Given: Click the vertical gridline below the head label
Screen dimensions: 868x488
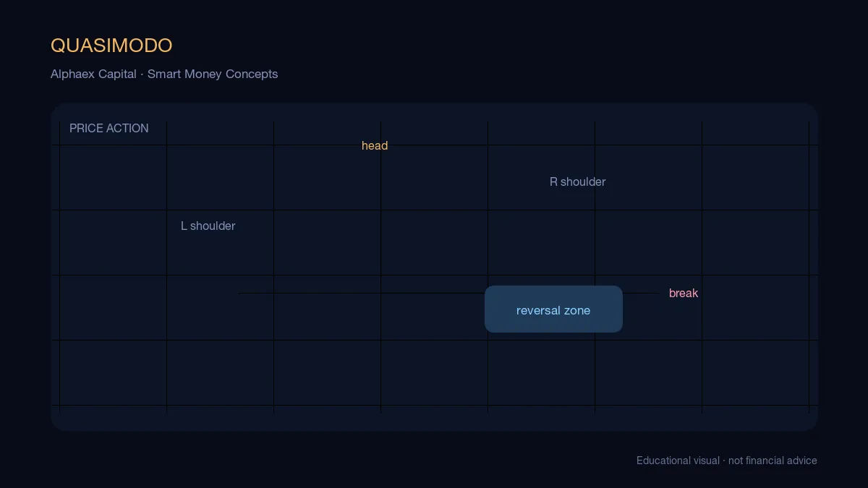Looking at the screenshot, I should (x=380, y=283).
